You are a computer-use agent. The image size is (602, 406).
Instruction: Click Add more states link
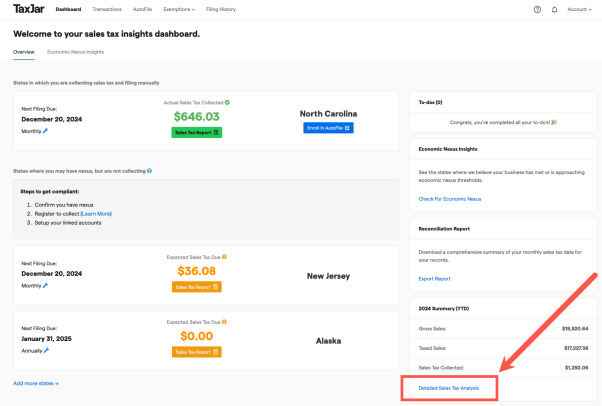(x=36, y=383)
